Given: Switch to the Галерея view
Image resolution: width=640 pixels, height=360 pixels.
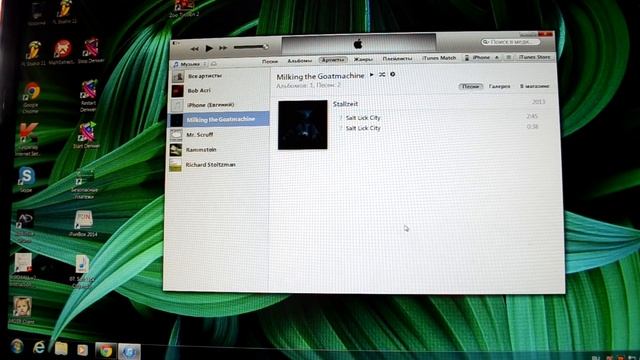Looking at the screenshot, I should point(499,86).
